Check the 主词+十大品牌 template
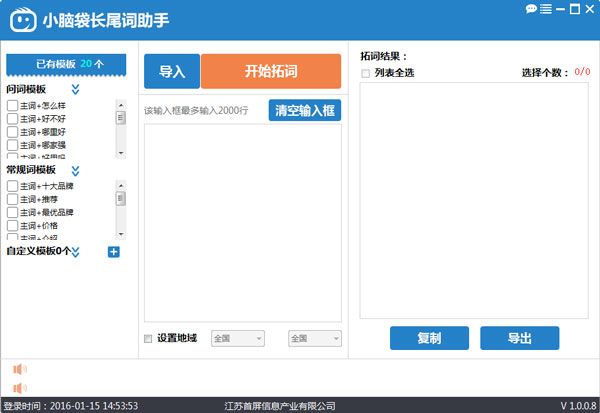 pos(12,186)
